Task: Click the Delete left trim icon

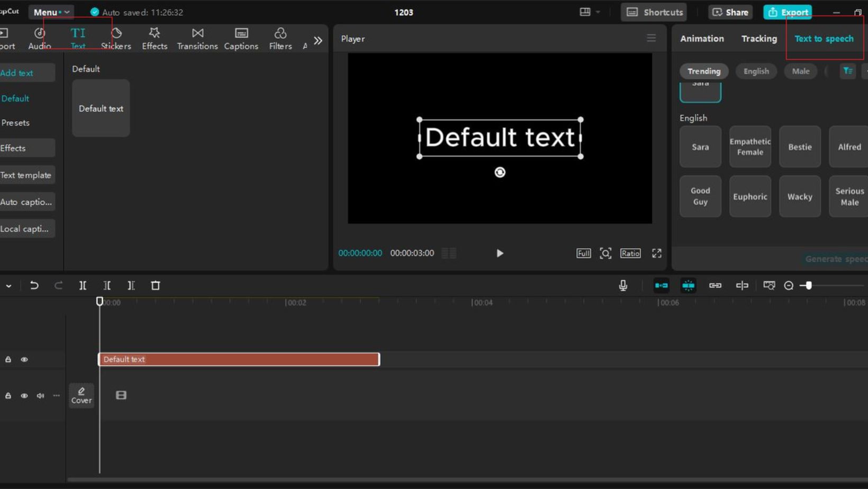Action: click(107, 286)
